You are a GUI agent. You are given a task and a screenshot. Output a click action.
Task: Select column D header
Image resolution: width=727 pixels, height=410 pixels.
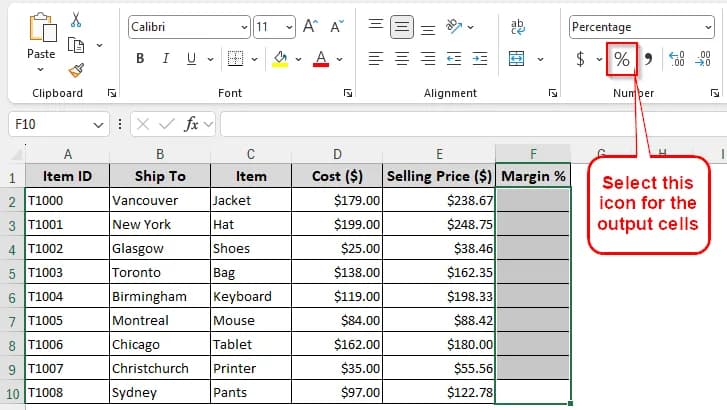point(338,154)
